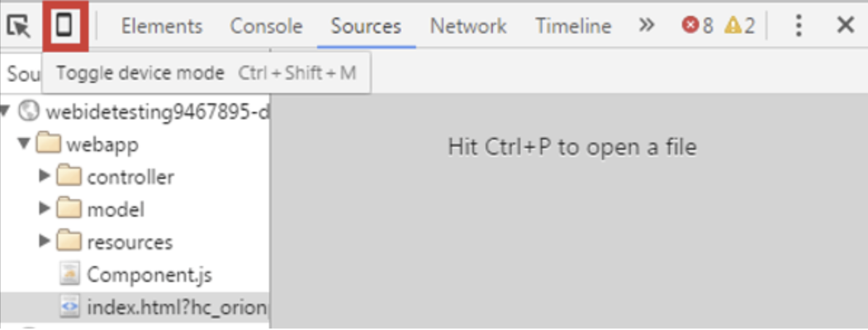Click the red error count icon
This screenshot has width=868, height=330.
point(691,25)
